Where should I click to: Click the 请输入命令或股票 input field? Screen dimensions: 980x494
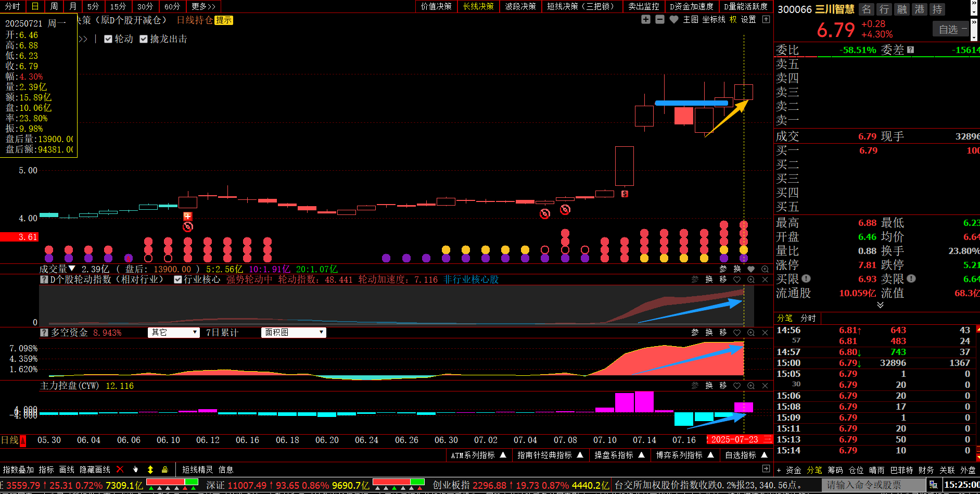[874, 485]
